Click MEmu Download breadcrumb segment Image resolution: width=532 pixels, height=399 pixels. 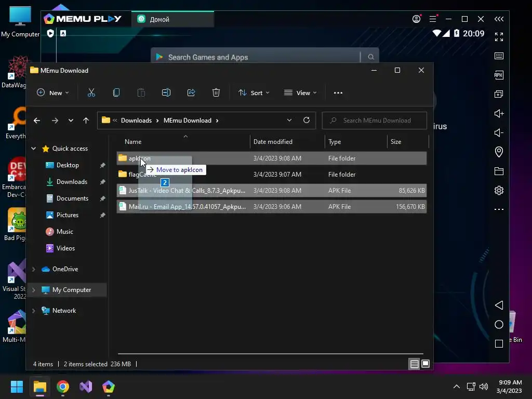187,121
